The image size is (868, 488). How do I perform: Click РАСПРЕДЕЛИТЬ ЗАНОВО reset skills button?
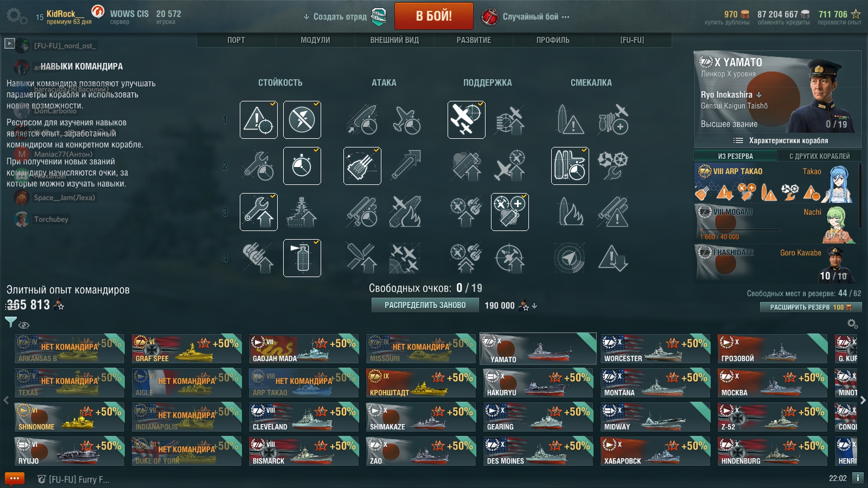[425, 305]
